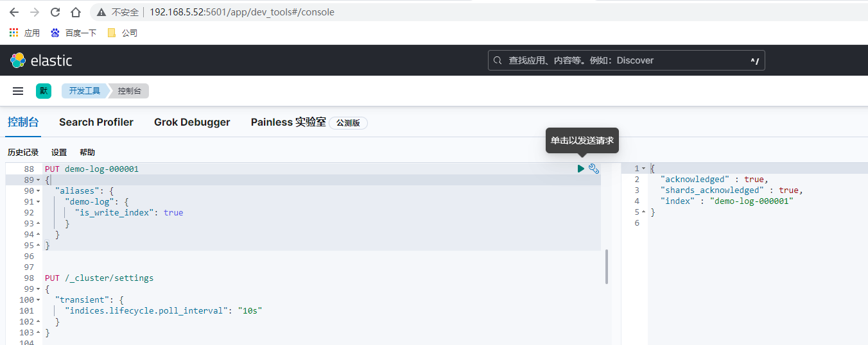Collapse the transient fold at line 100
The height and width of the screenshot is (345, 868).
coord(38,300)
